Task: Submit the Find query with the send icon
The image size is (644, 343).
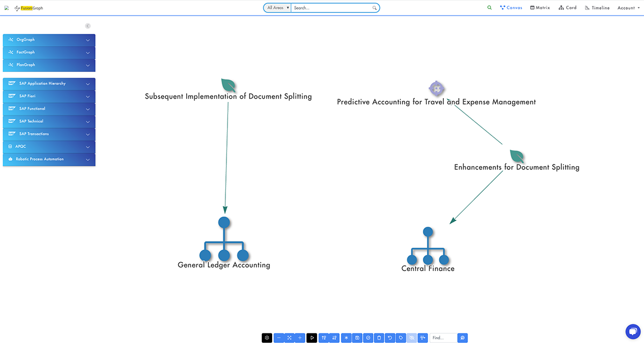Action: pos(462,338)
